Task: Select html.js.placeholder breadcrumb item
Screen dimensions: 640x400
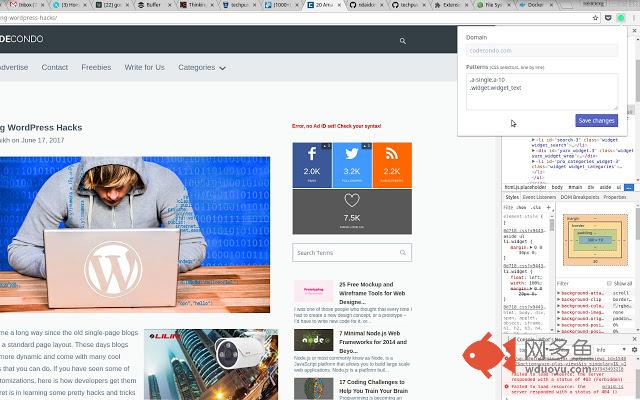Action: pos(525,187)
